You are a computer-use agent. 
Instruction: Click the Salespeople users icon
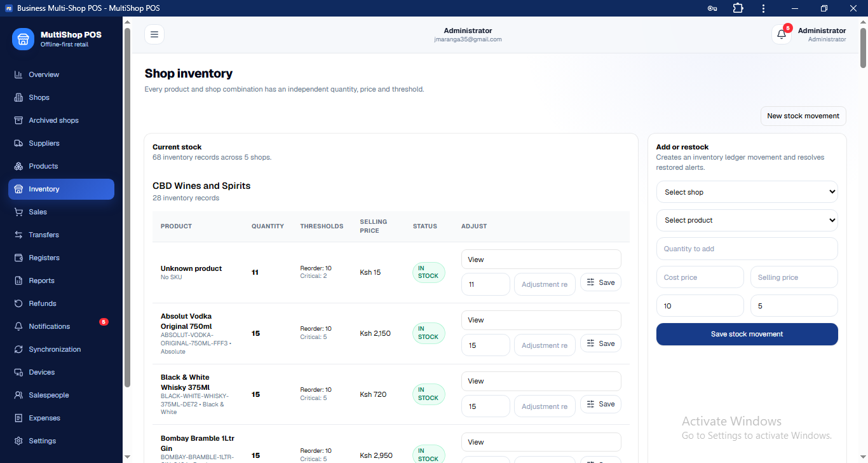pyautogui.click(x=18, y=395)
